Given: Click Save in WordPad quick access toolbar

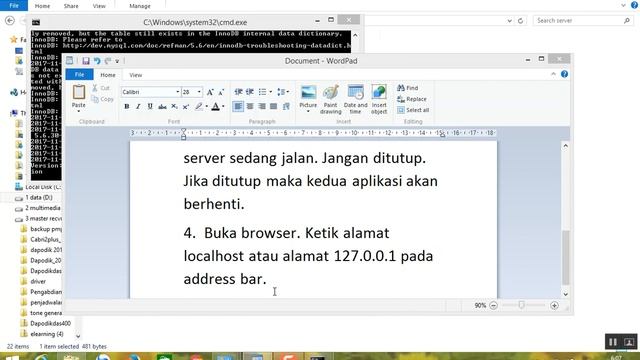Looking at the screenshot, I should (86, 61).
